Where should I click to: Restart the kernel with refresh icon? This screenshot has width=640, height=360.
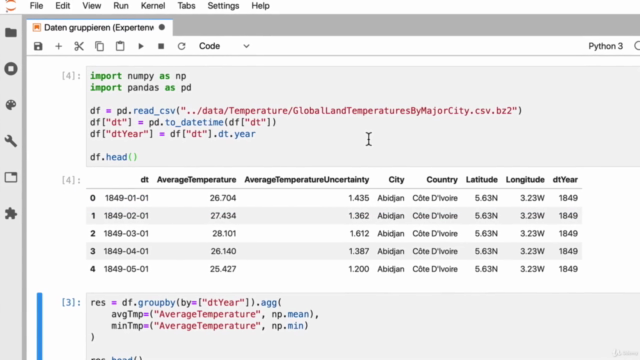coord(182,46)
